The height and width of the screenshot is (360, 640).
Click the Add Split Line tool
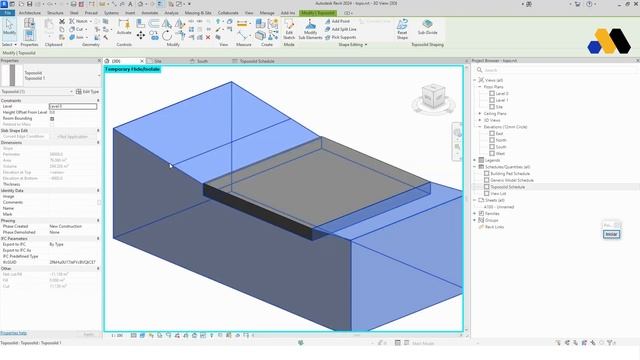tap(341, 29)
